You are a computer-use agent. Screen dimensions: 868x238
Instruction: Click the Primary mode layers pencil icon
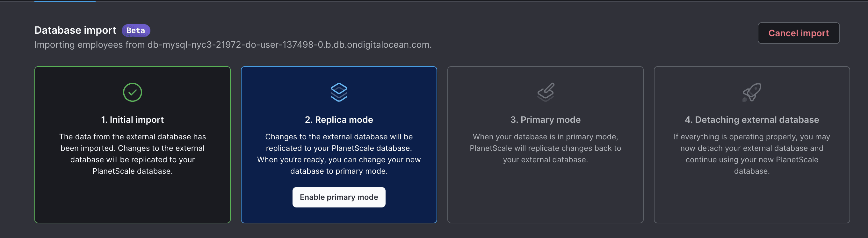coord(546,92)
